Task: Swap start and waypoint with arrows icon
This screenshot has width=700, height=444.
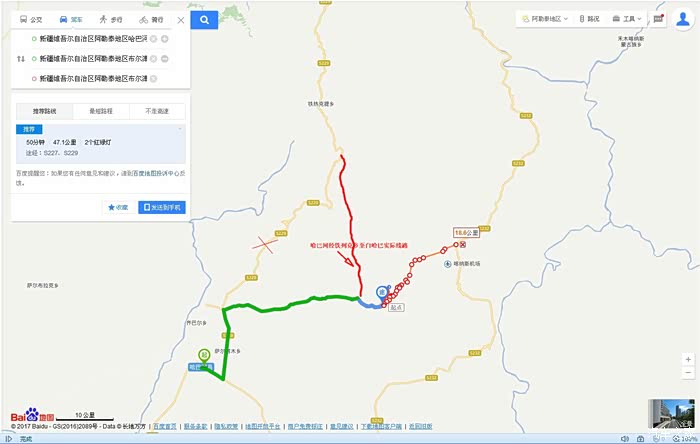Action: pos(21,59)
